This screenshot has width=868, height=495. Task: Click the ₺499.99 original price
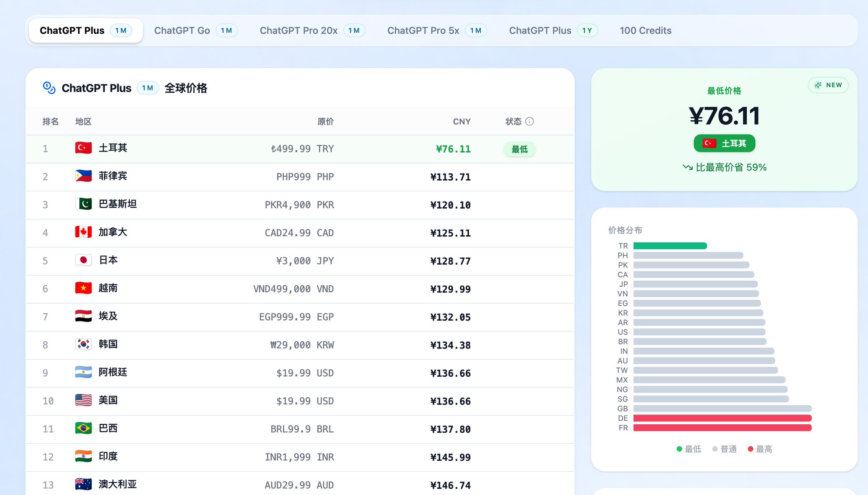(291, 149)
